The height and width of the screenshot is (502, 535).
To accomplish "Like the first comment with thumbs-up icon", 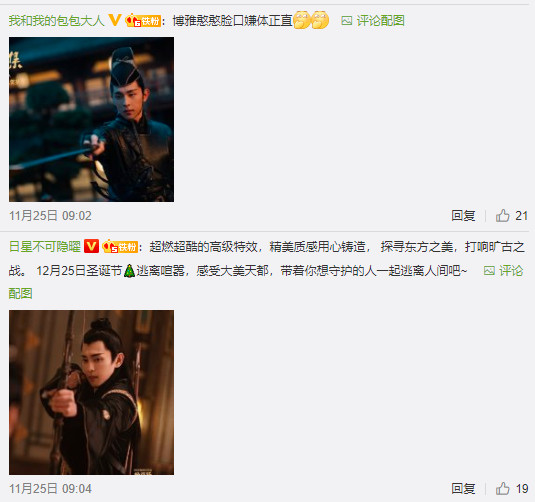I will (502, 216).
